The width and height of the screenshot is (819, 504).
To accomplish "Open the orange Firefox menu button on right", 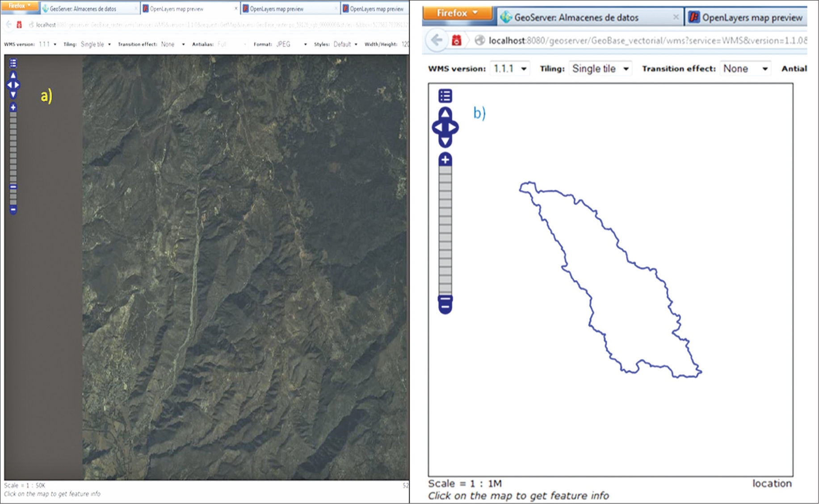I will click(x=457, y=13).
